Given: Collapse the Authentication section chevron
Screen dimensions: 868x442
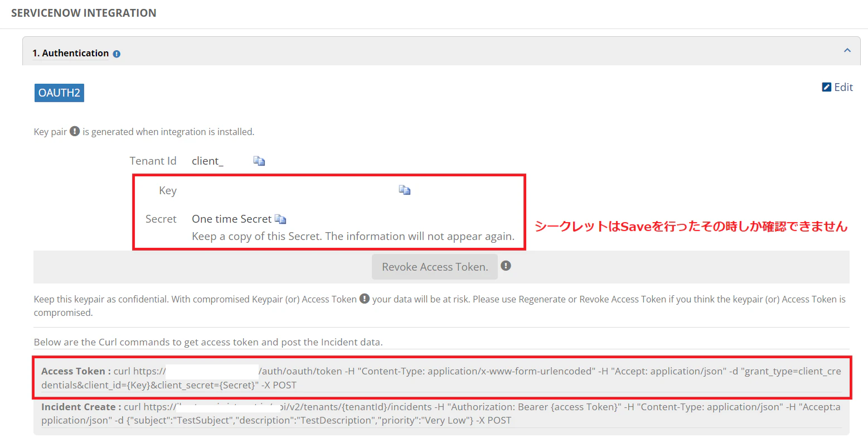Looking at the screenshot, I should click(x=847, y=51).
